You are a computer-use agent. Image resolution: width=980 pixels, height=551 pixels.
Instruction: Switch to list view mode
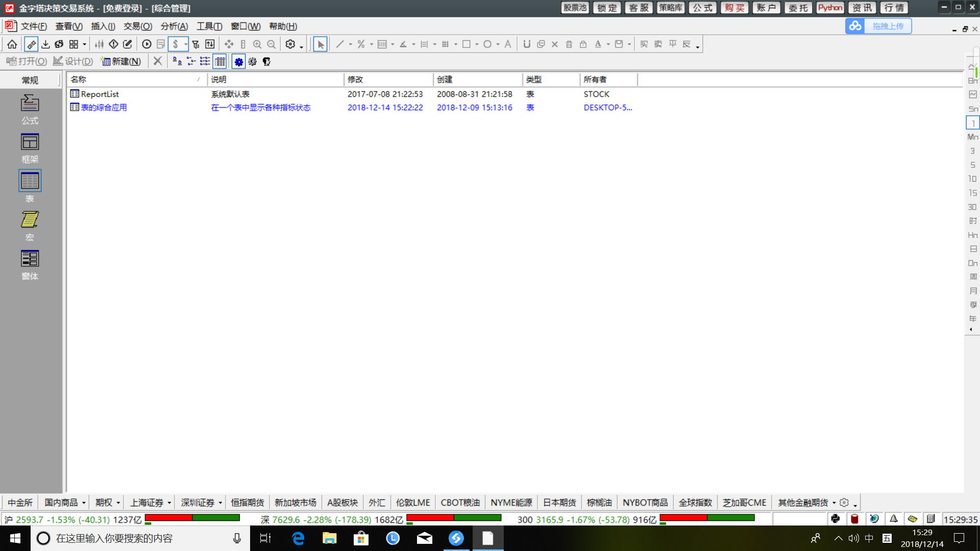pos(205,62)
